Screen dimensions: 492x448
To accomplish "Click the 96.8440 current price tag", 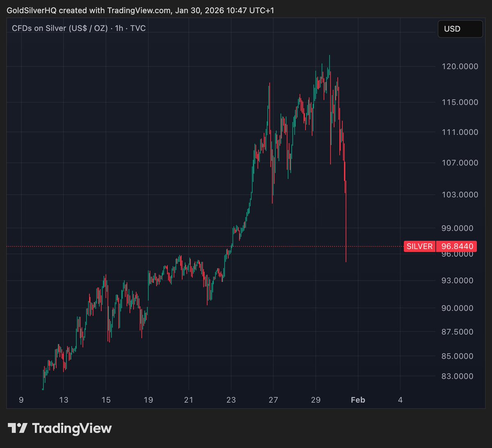I will [456, 246].
